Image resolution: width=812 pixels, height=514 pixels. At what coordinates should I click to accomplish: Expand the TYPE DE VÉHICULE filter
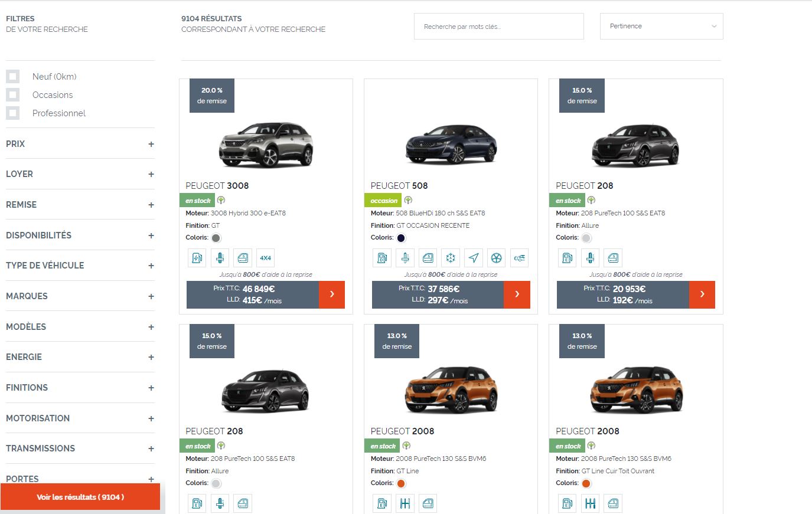(80, 266)
